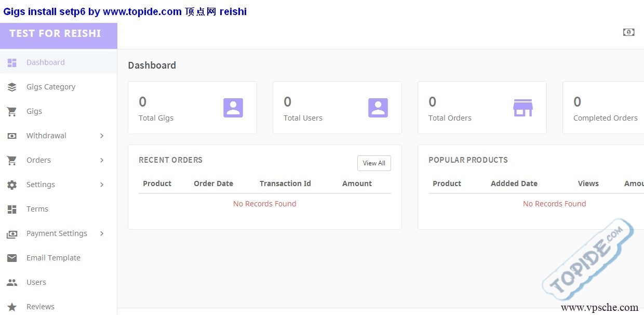
Task: Click the Gigs Category layers icon
Action: (x=12, y=87)
